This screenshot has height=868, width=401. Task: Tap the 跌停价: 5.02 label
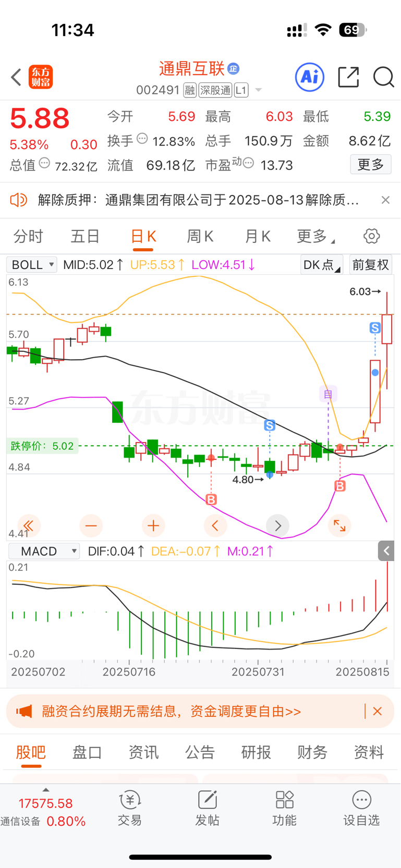coord(42,446)
